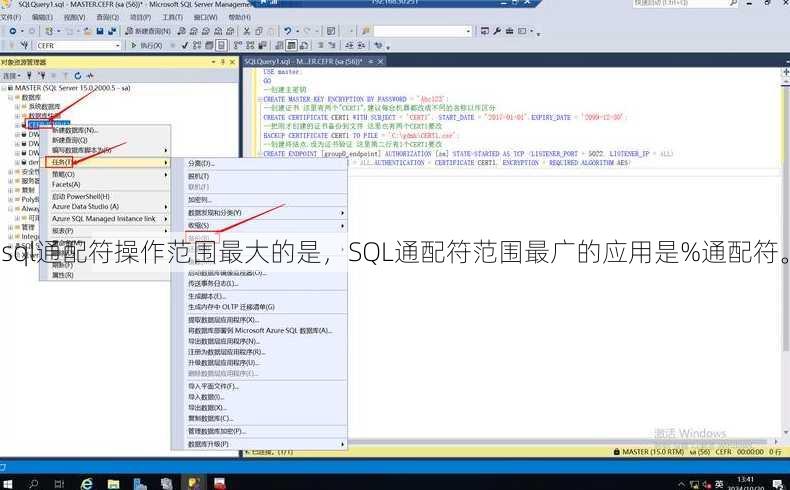The width and height of the screenshot is (790, 490).
Task: Click the 'MASTER (15.0 RTM)' status text
Action: pos(653,452)
